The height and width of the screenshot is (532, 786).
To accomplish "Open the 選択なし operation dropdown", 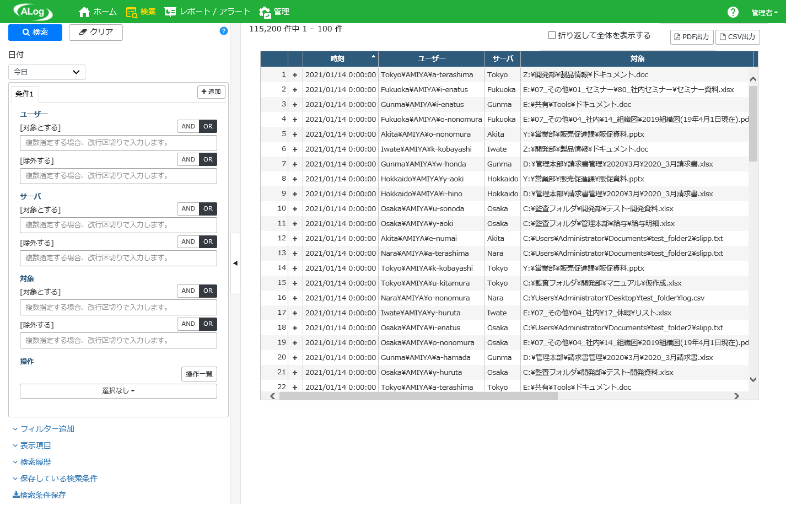I will (119, 391).
